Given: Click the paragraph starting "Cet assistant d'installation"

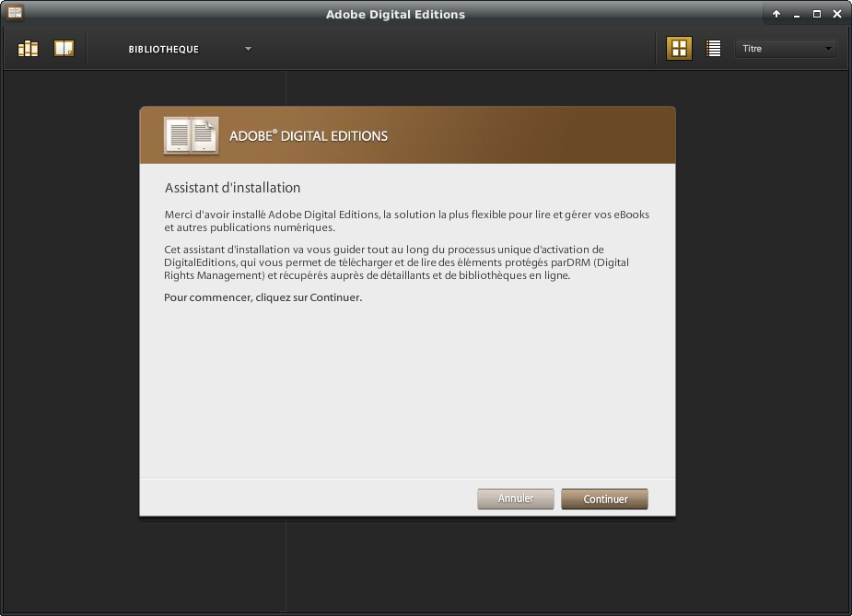Looking at the screenshot, I should click(x=397, y=262).
